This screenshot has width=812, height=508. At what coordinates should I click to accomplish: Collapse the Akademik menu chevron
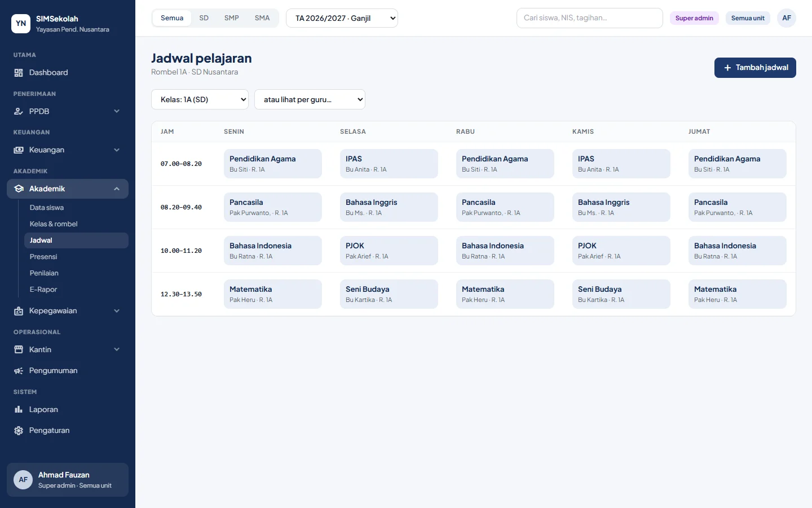click(x=117, y=189)
